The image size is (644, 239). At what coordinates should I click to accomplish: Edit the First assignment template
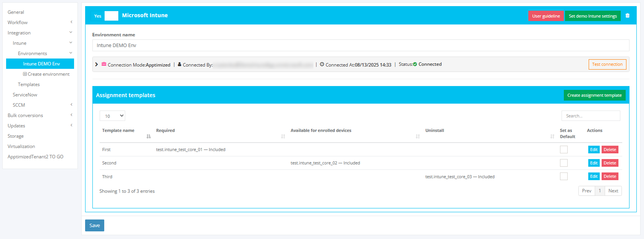[x=594, y=150]
